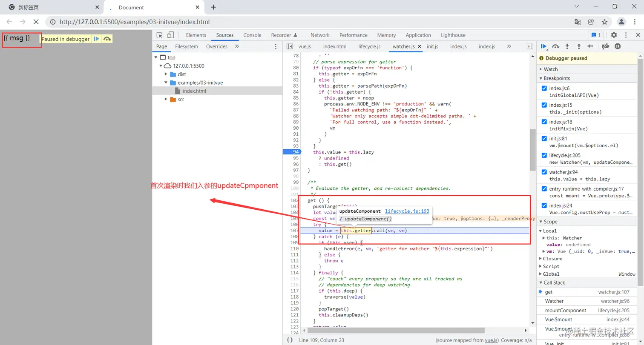
Task: Open the DevTools customize kebab menu
Action: (x=626, y=35)
